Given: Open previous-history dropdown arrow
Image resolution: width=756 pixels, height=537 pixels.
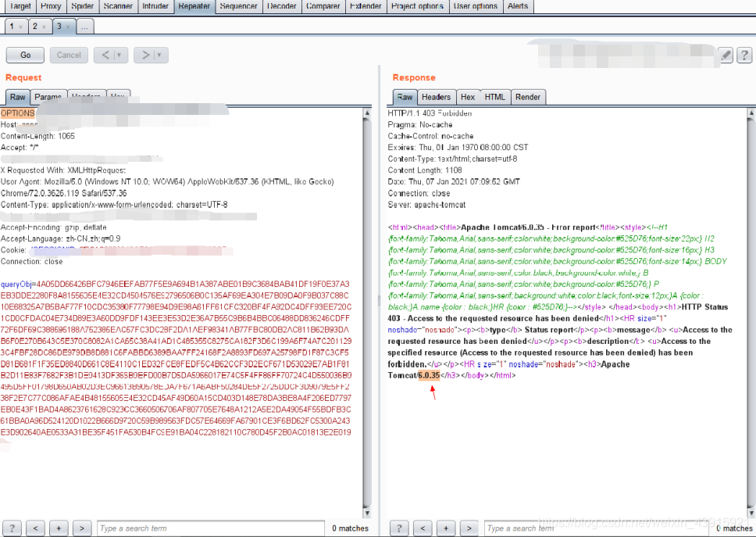Looking at the screenshot, I should (x=120, y=55).
